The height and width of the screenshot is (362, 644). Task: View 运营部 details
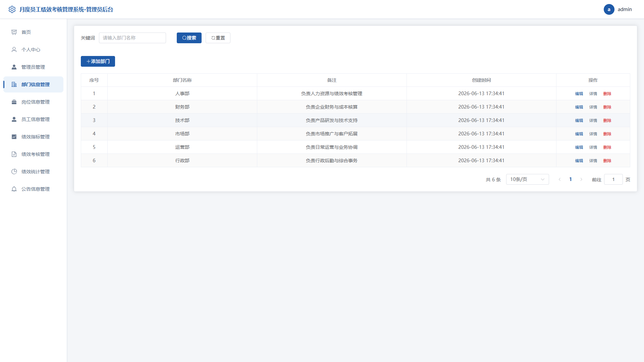593,147
